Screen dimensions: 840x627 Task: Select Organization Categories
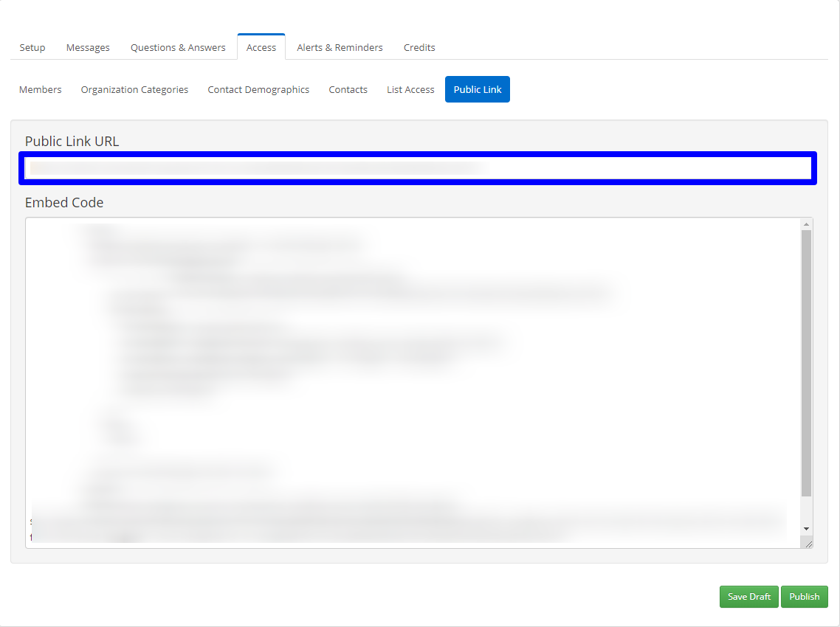click(134, 89)
